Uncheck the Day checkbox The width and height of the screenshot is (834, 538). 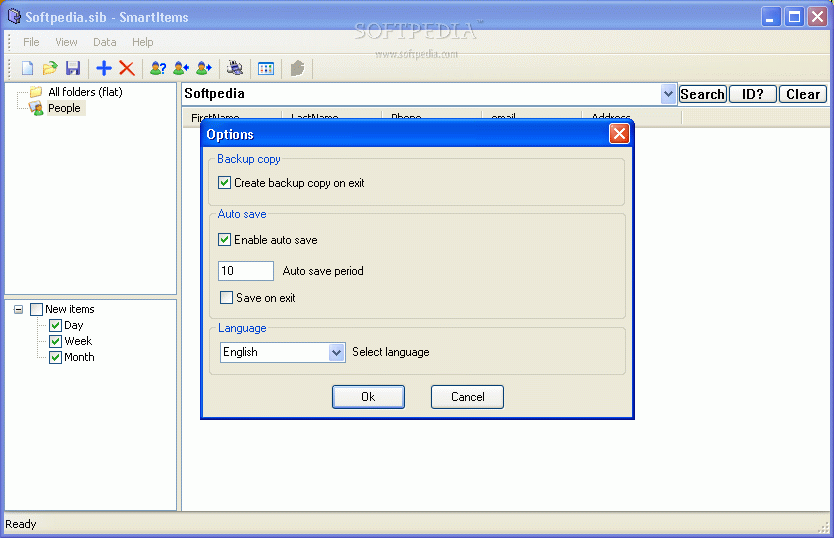tap(55, 325)
